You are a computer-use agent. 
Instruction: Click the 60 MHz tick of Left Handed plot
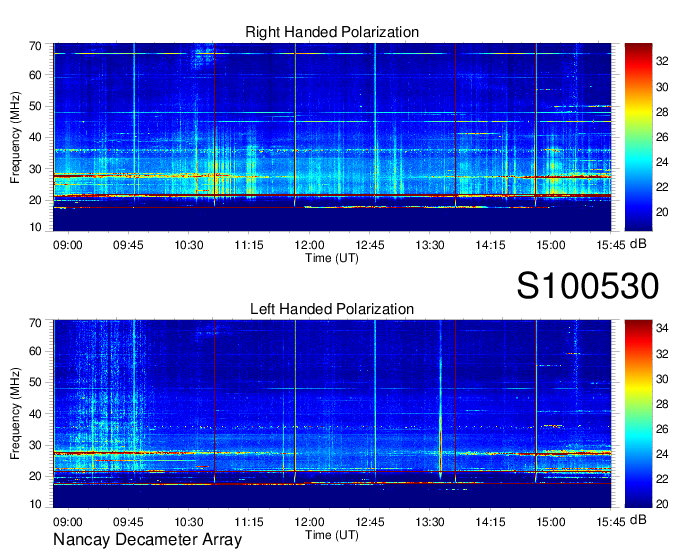coord(35,351)
